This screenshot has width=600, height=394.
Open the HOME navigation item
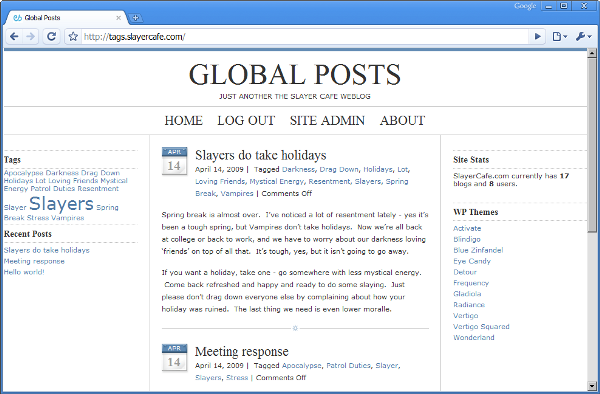183,120
